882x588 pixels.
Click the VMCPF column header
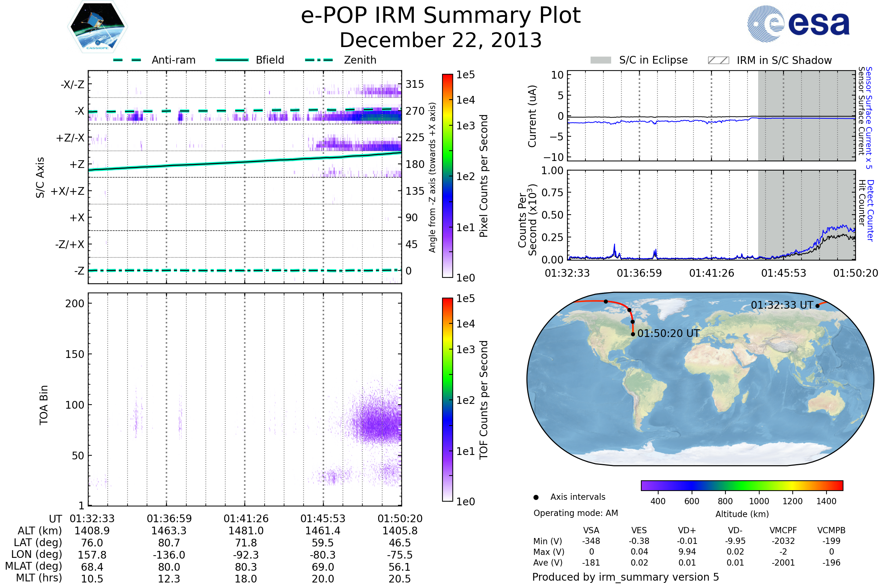click(x=783, y=530)
